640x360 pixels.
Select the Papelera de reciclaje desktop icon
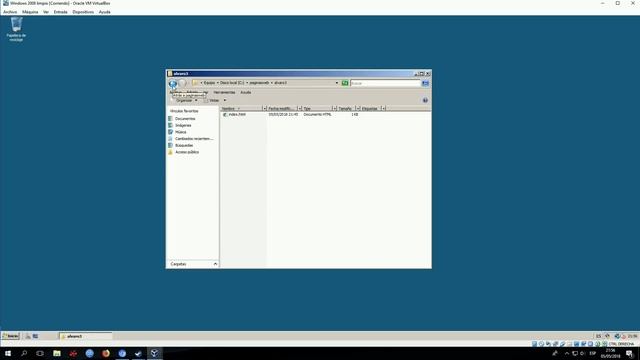tap(16, 29)
